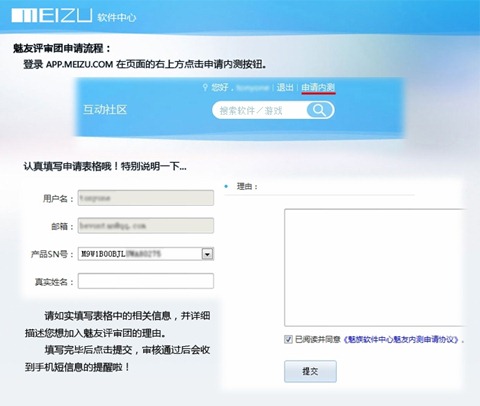Click the MEIZU logo in header
Viewport: 480px width, 406px height.
tap(52, 16)
